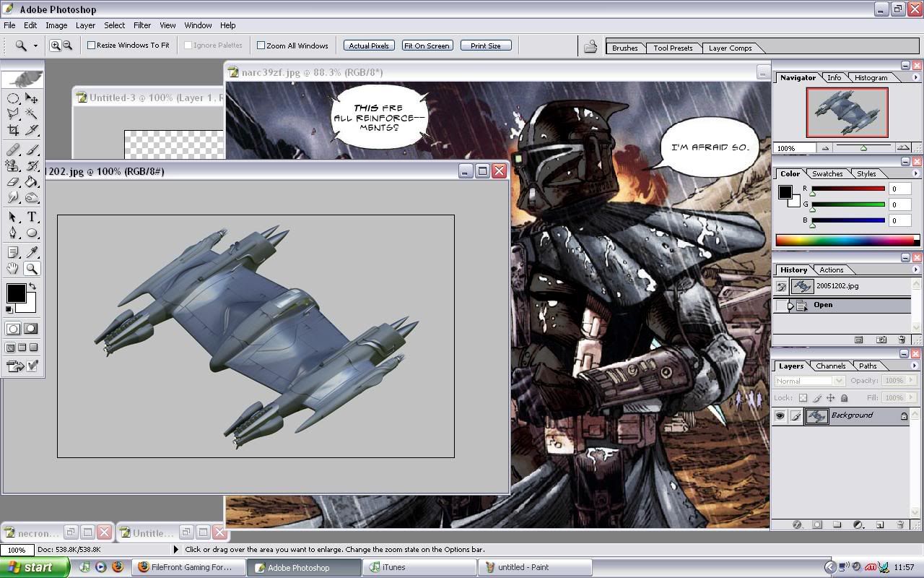Open the History panel options menu arrow

pos(915,269)
